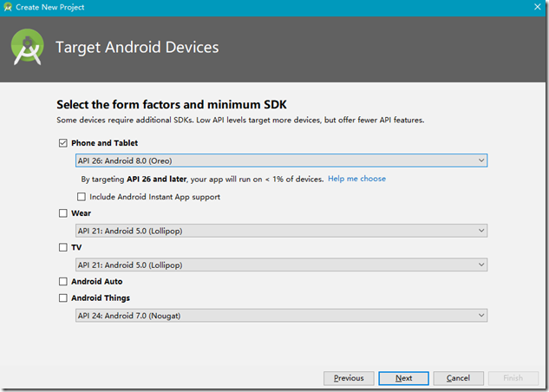The height and width of the screenshot is (392, 549).
Task: Click the Phone and Tablet label
Action: [104, 143]
